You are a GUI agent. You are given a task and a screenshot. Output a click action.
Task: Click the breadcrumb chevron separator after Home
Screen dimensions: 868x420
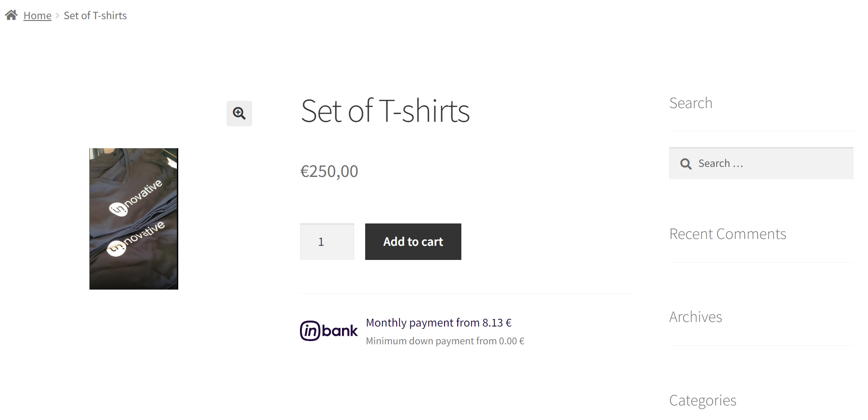coord(57,16)
